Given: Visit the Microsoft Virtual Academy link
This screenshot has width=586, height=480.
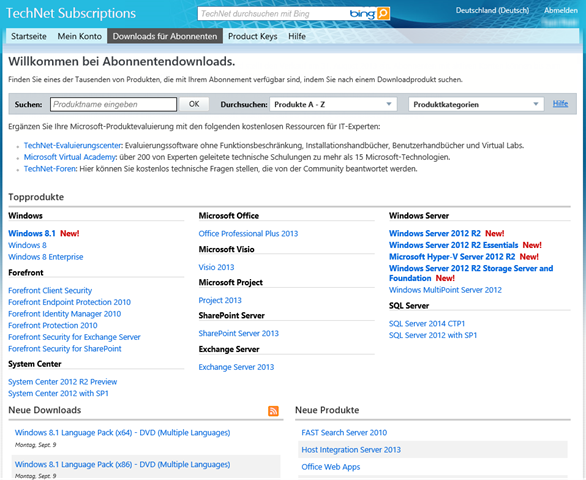Looking at the screenshot, I should 70,157.
